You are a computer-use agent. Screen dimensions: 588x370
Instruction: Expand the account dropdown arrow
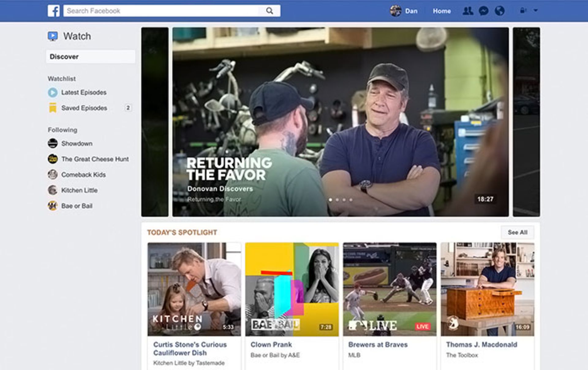tap(536, 10)
